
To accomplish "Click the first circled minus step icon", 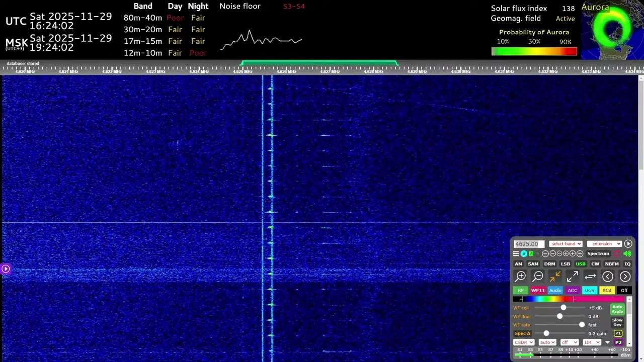I will [x=545, y=254].
